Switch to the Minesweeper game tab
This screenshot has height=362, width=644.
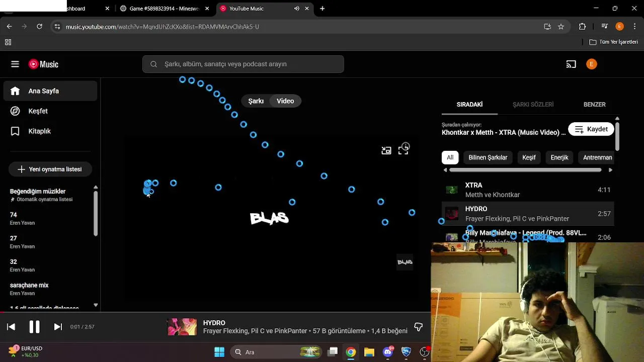tap(164, 9)
